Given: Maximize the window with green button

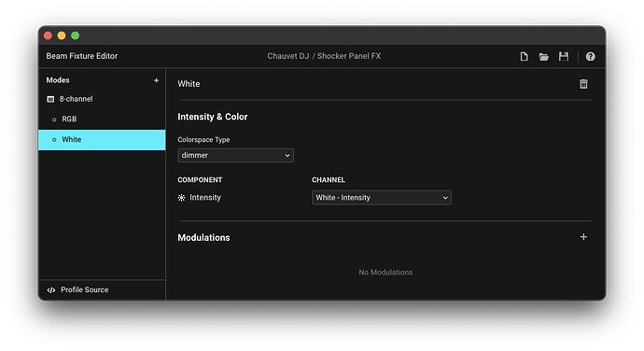Looking at the screenshot, I should coord(76,35).
